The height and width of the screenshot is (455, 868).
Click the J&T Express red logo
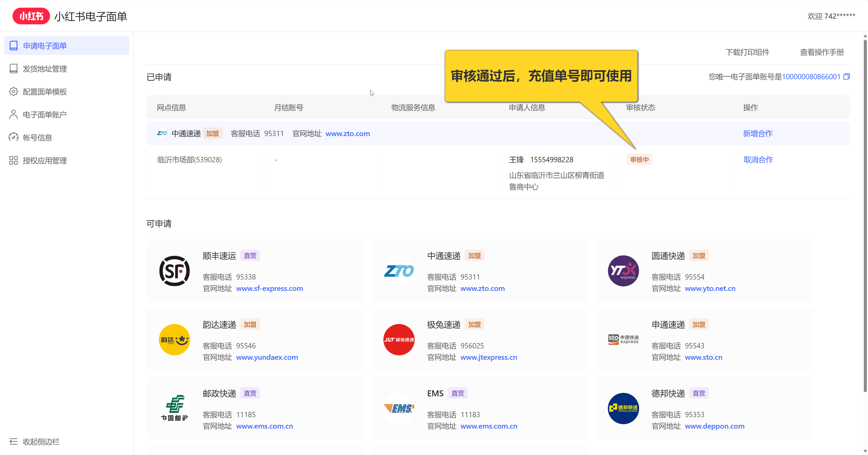(399, 340)
